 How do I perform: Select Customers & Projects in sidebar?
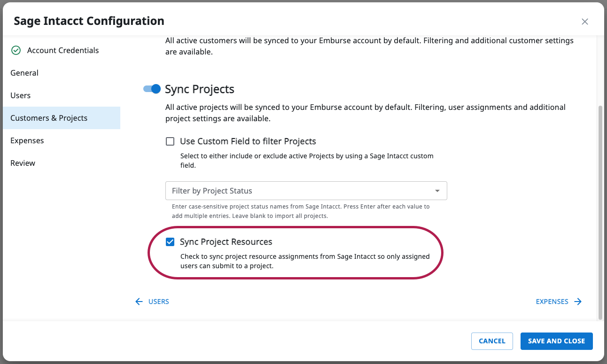pyautogui.click(x=49, y=118)
